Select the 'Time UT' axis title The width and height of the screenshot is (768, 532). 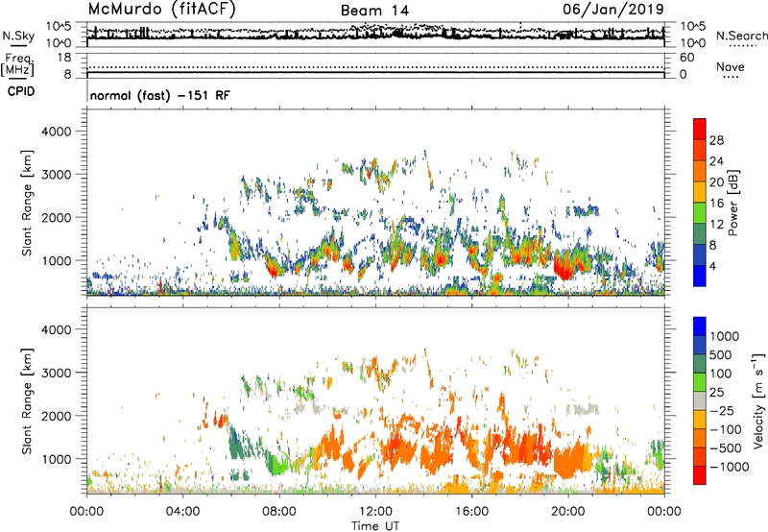[375, 526]
